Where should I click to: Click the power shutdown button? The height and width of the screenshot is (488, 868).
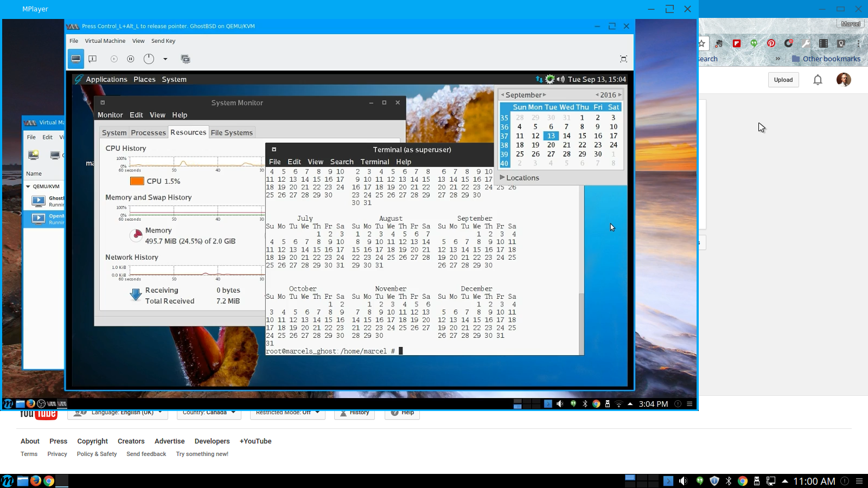click(149, 59)
